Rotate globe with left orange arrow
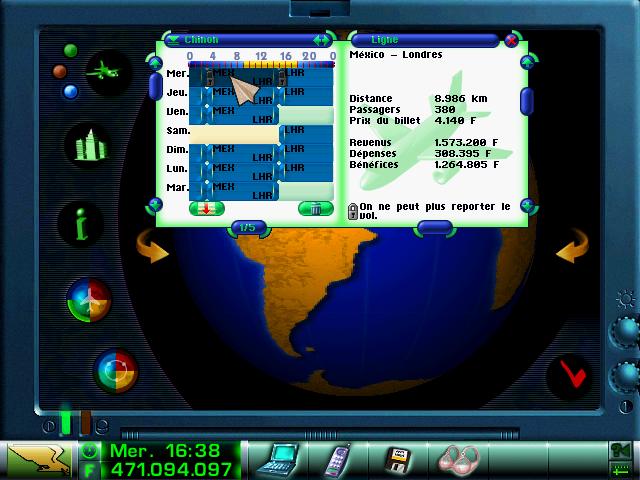Image resolution: width=640 pixels, height=480 pixels. click(x=151, y=246)
